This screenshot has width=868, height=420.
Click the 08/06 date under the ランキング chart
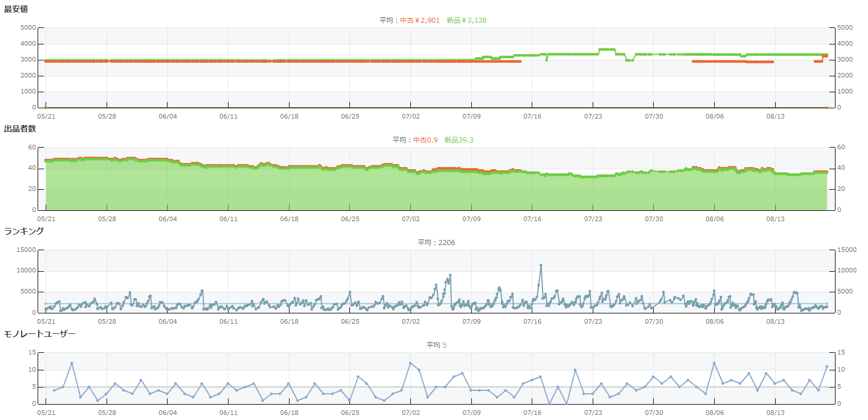(715, 321)
